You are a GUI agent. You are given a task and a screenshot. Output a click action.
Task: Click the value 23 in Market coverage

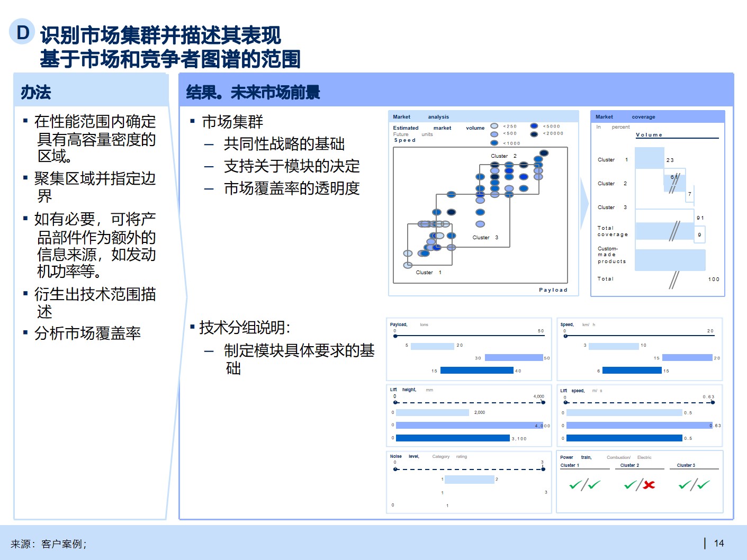pos(670,160)
